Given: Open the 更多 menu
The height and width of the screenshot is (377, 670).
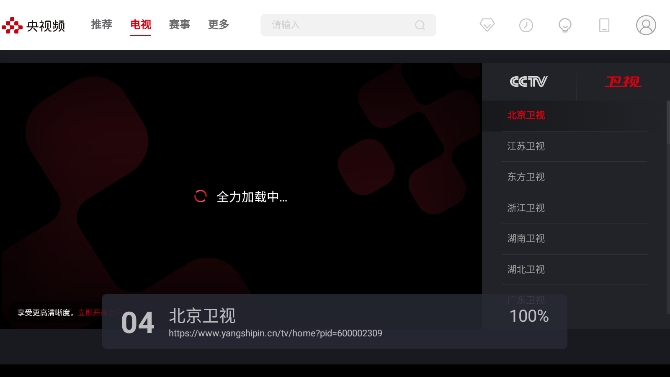Looking at the screenshot, I should (218, 24).
